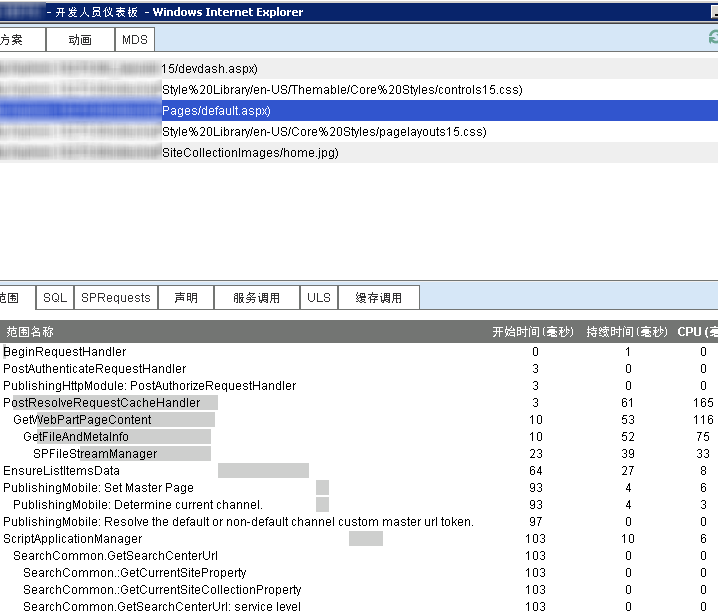This screenshot has width=718, height=616.
Task: Click CPU value 116 for GetWebPartPageContent
Action: coord(703,420)
